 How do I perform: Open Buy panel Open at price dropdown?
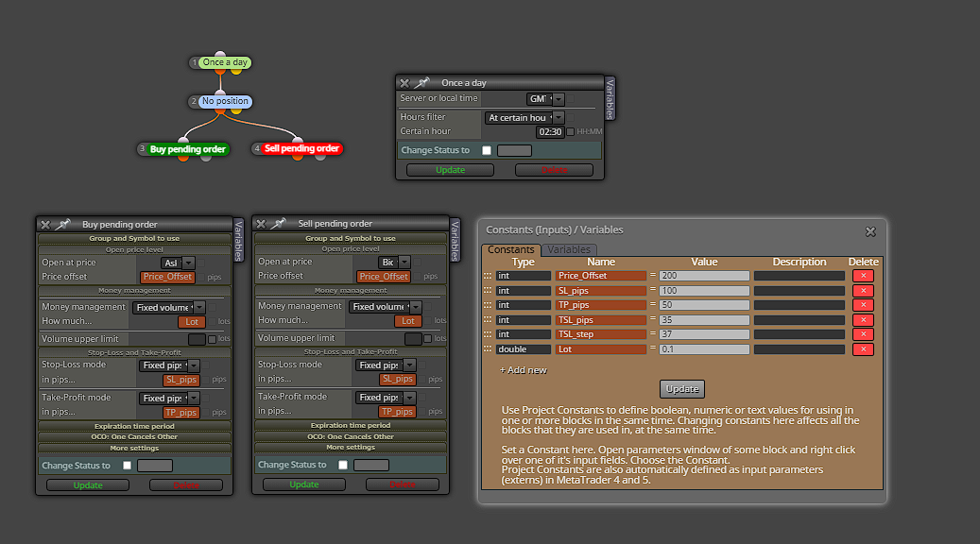(178, 263)
